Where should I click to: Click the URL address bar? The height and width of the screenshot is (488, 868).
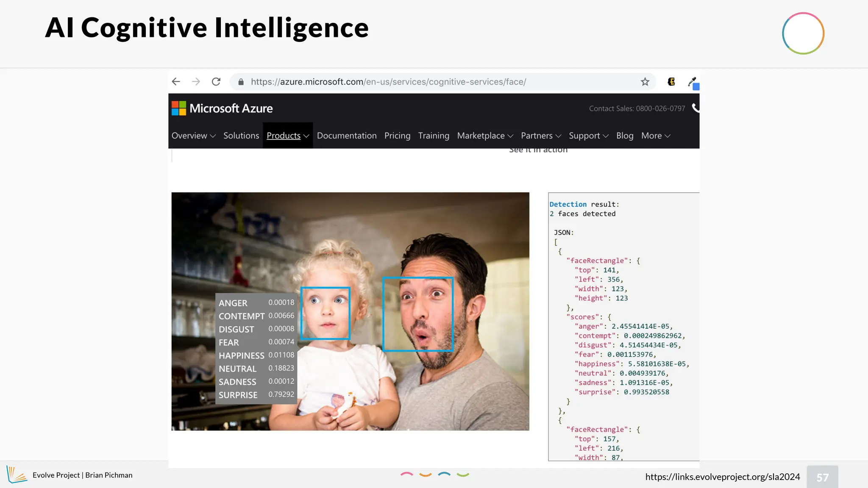click(x=443, y=82)
